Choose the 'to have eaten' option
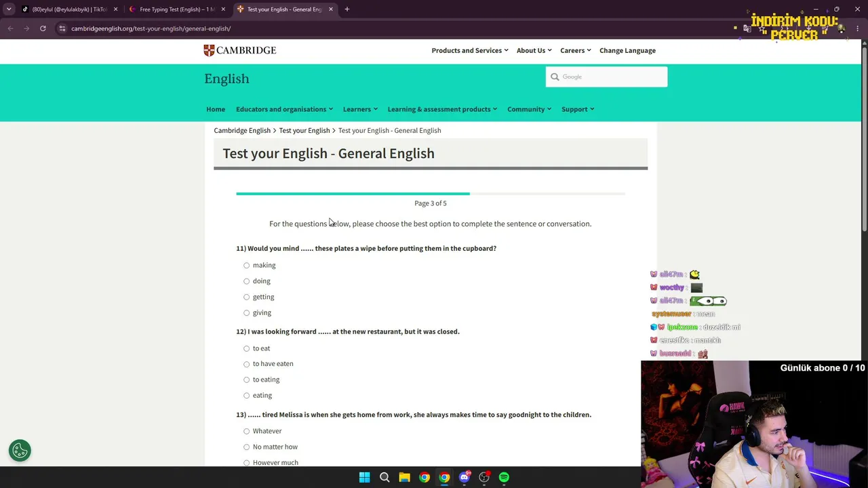 pyautogui.click(x=246, y=364)
